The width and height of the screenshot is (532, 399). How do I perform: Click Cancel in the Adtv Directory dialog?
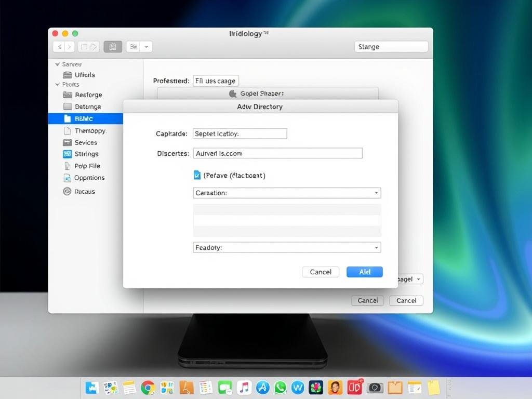click(321, 272)
